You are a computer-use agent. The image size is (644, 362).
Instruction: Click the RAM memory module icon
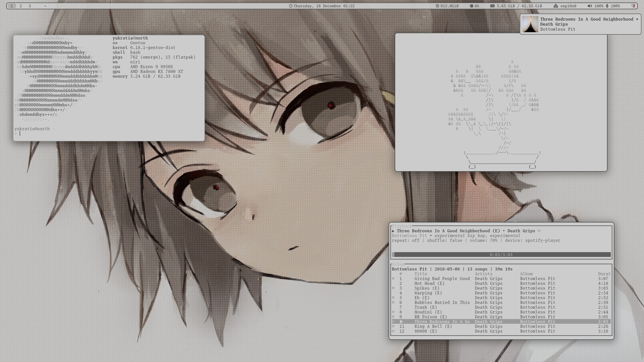click(x=492, y=6)
